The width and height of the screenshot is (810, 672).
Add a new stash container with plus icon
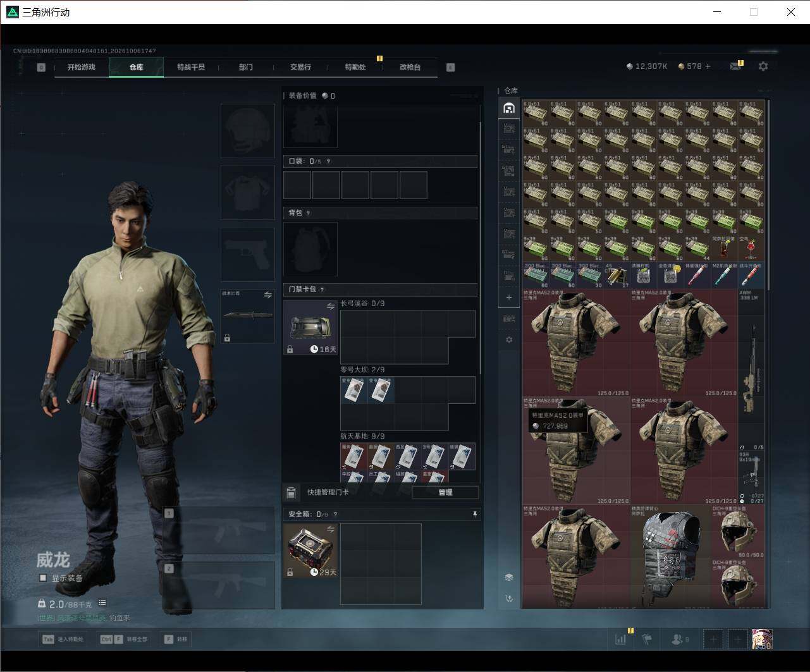click(509, 297)
